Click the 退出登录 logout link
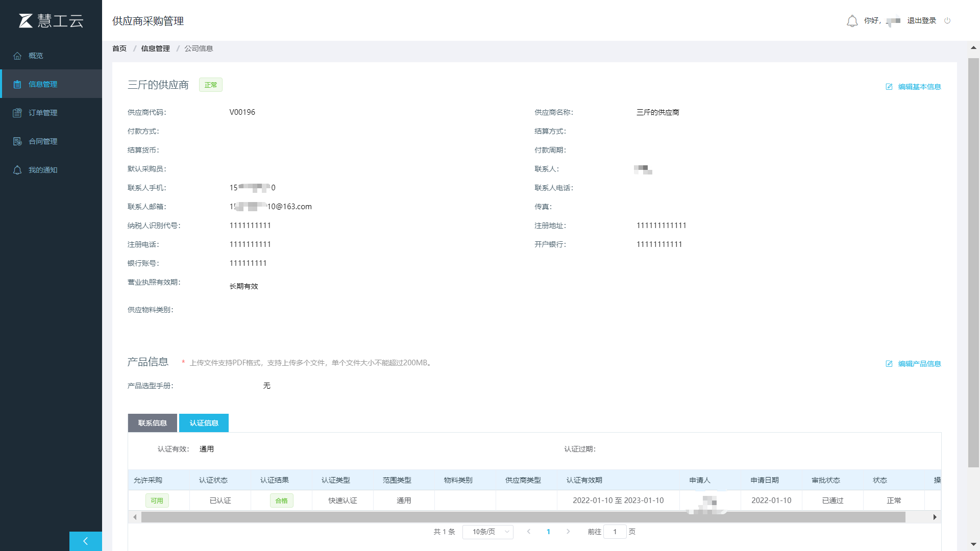 [921, 21]
